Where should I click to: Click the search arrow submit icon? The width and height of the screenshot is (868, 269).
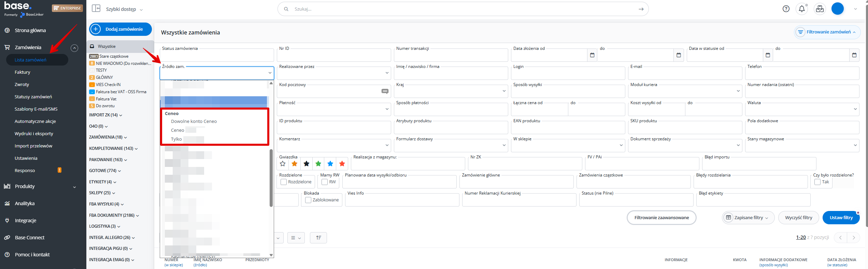[x=641, y=9]
